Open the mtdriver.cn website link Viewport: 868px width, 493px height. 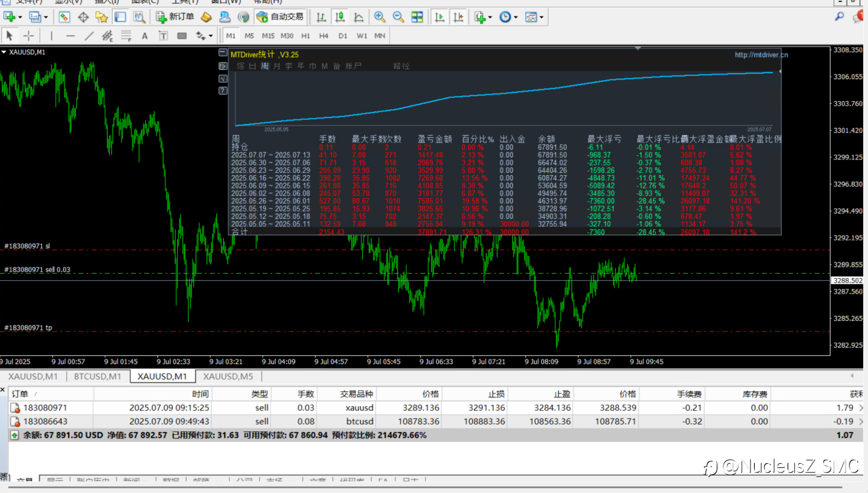click(x=761, y=55)
